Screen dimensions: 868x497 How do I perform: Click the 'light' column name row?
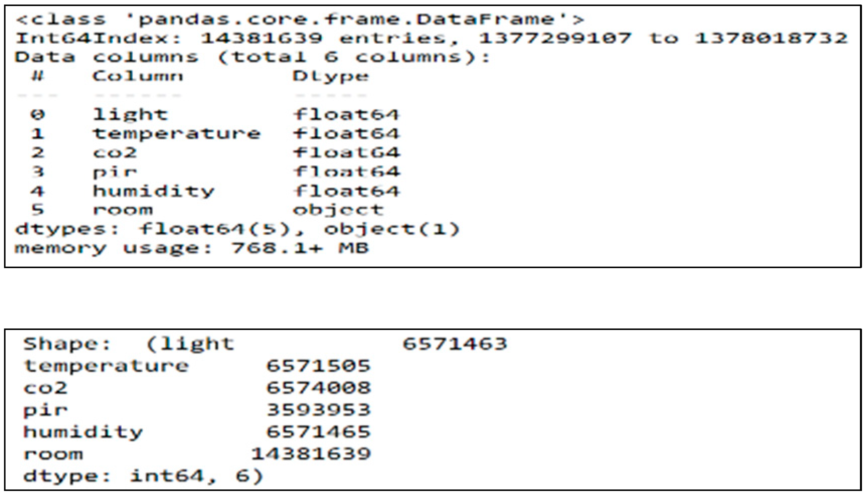coord(130,115)
